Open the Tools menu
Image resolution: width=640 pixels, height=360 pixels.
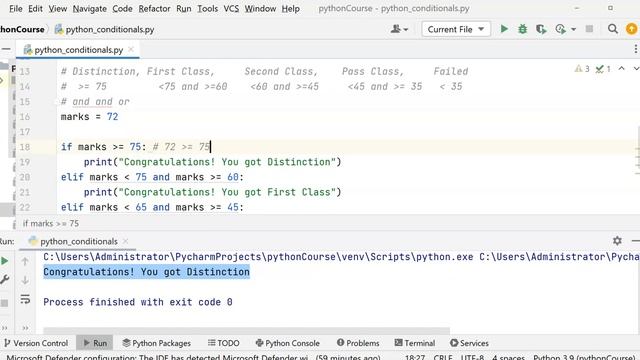207,9
